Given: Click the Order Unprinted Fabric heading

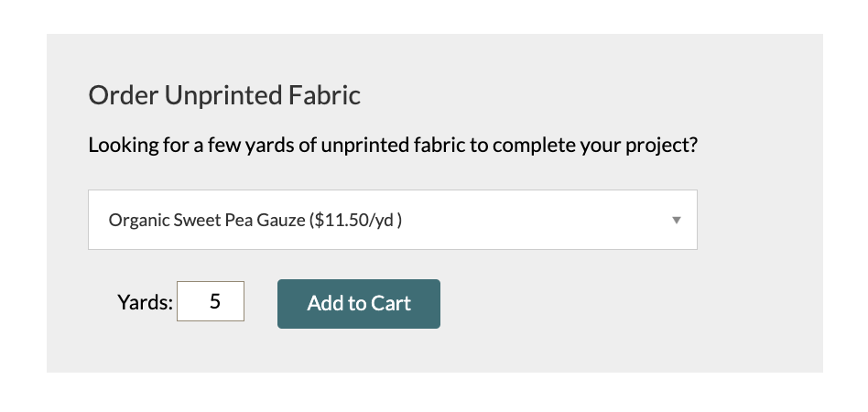Looking at the screenshot, I should tap(224, 95).
